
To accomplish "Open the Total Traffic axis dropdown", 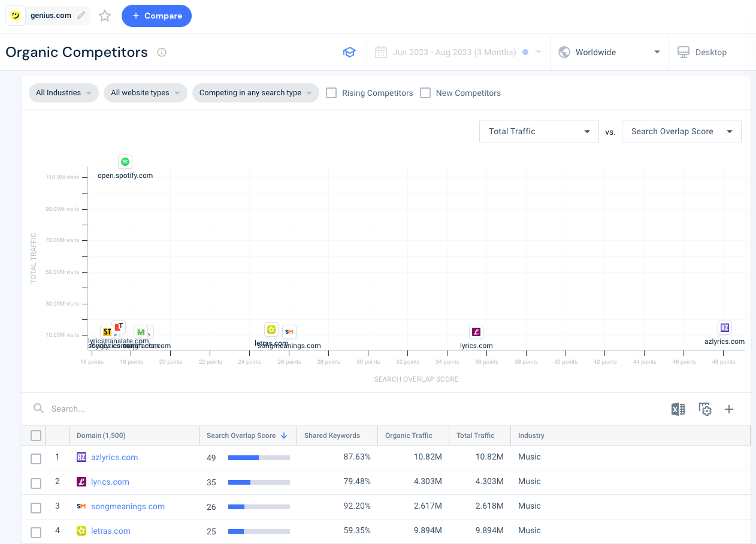I will tap(539, 132).
